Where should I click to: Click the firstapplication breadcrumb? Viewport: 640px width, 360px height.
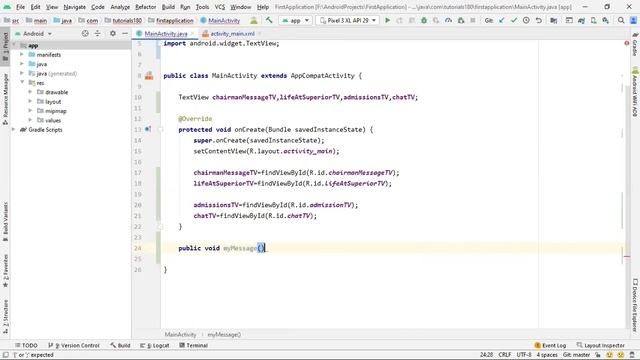click(171, 20)
